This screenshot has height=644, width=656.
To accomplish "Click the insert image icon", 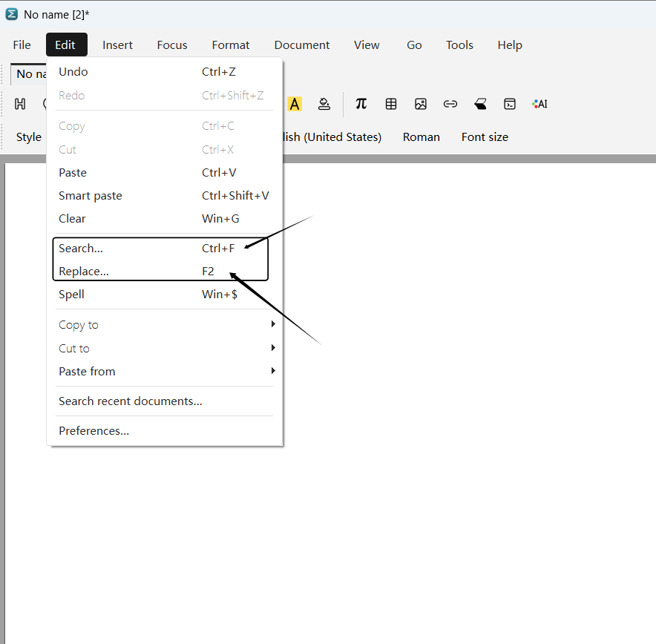I will [x=421, y=104].
